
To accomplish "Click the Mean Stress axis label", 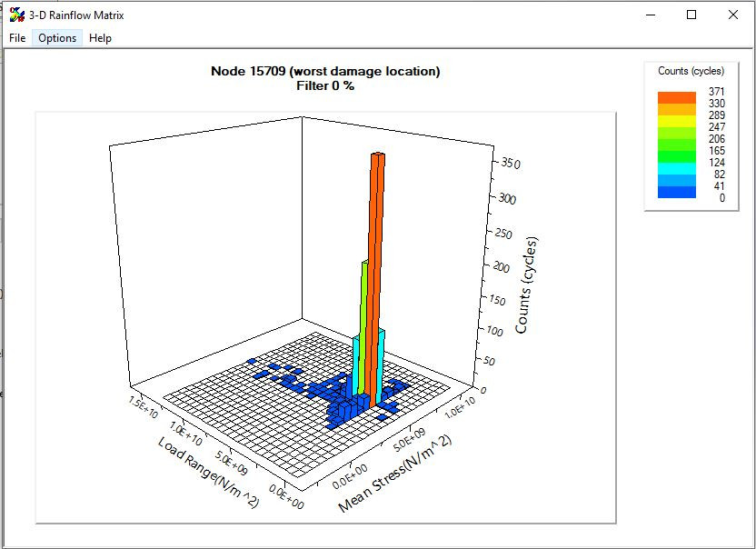I will click(x=395, y=474).
